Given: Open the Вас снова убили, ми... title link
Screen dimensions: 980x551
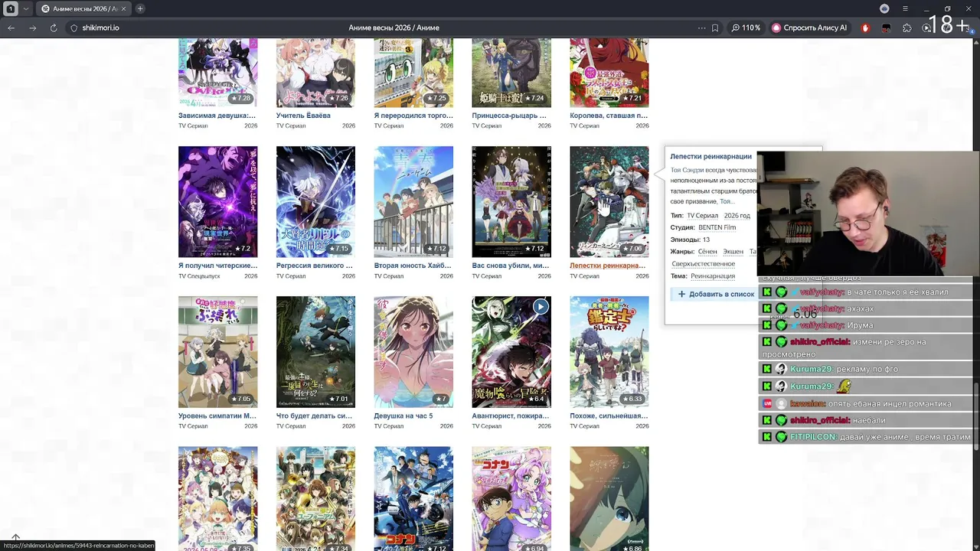Looking at the screenshot, I should [x=511, y=266].
